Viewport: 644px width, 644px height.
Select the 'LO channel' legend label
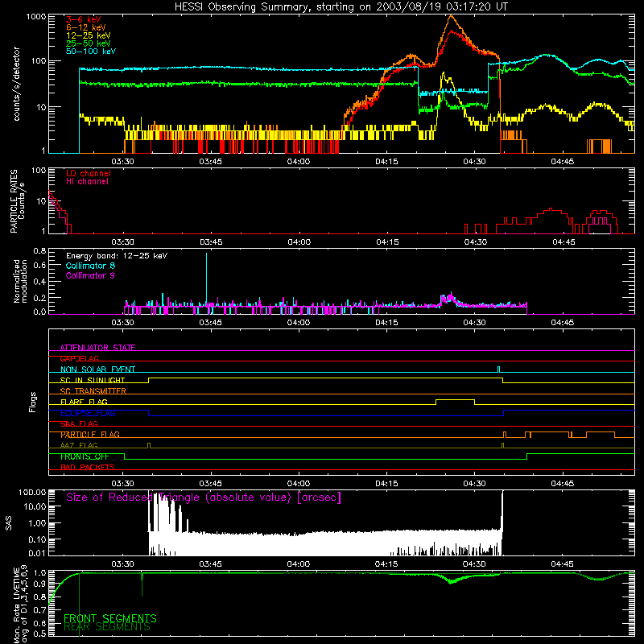coord(89,173)
